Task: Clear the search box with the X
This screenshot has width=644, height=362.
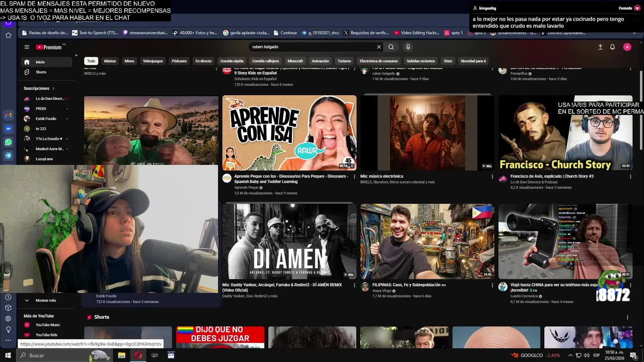Action: 379,47
